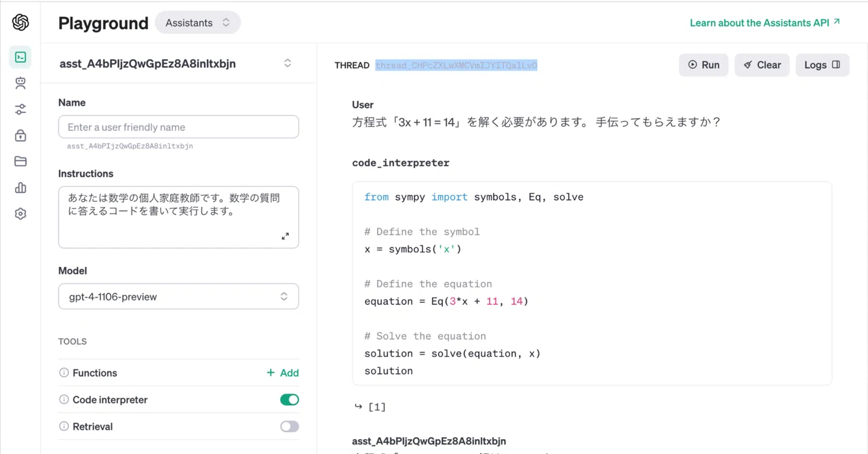Click the Playground heading

point(103,23)
